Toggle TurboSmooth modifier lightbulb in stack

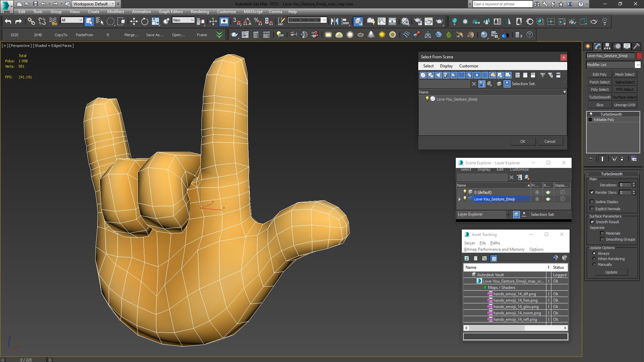pyautogui.click(x=591, y=114)
